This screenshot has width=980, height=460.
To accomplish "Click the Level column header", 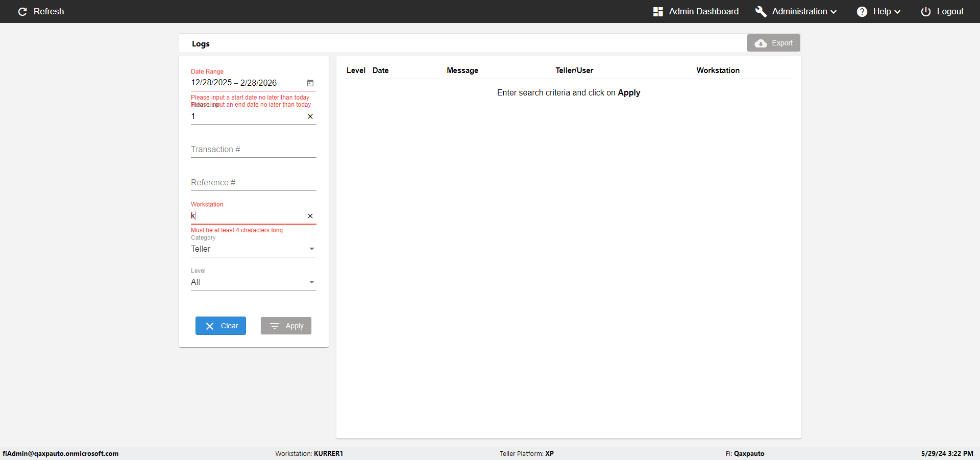I will (356, 70).
